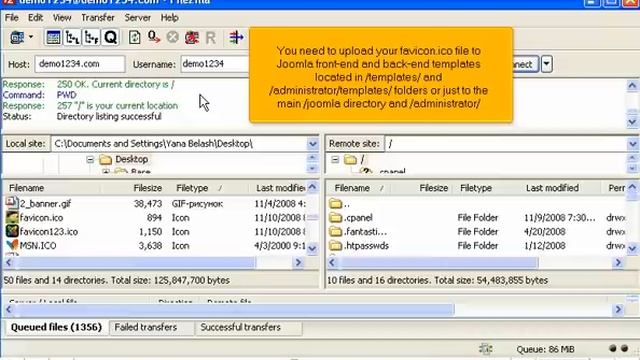The height and width of the screenshot is (360, 640).
Task: Click transfer queue horizontal scrollbar
Action: point(234,310)
